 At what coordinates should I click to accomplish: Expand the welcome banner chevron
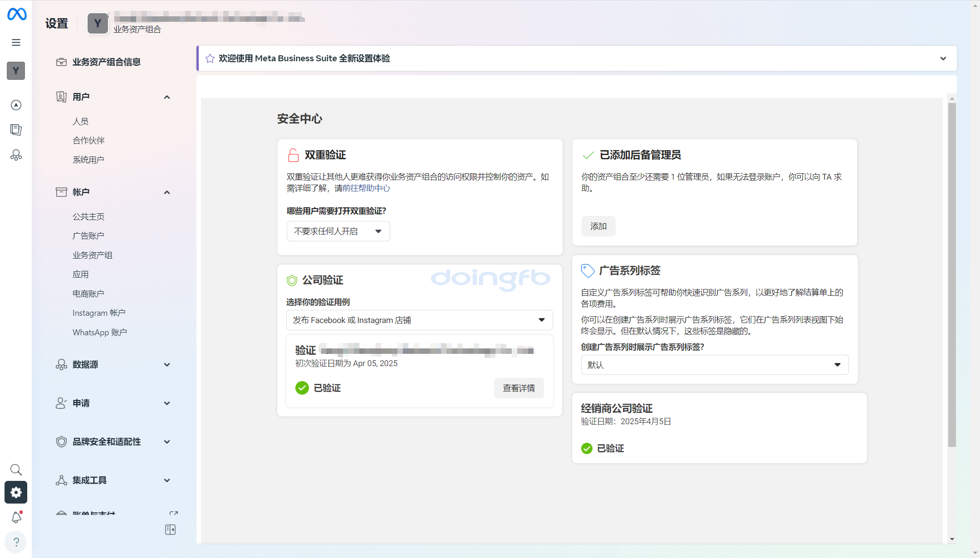[943, 59]
